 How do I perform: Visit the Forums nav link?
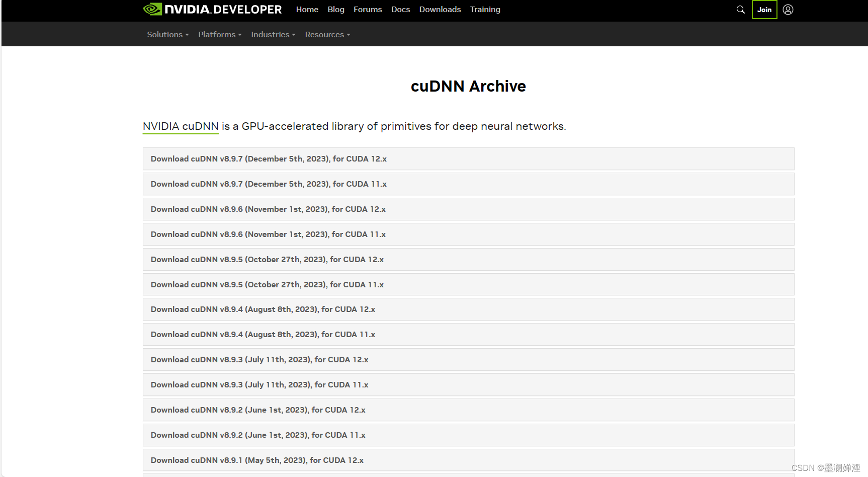[x=368, y=10]
